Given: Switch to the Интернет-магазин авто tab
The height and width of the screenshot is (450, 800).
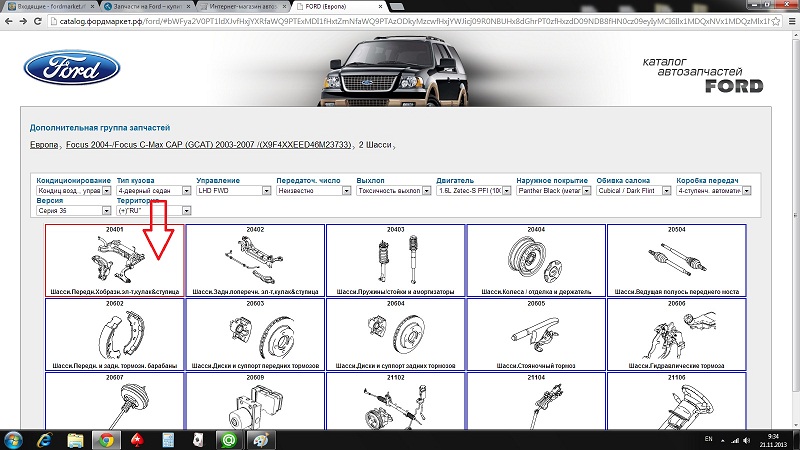Looking at the screenshot, I should [243, 7].
